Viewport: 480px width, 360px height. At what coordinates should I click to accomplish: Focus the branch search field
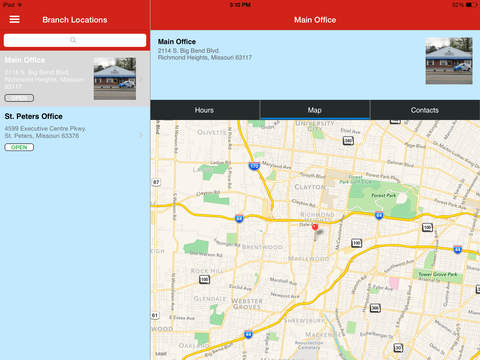[x=75, y=40]
